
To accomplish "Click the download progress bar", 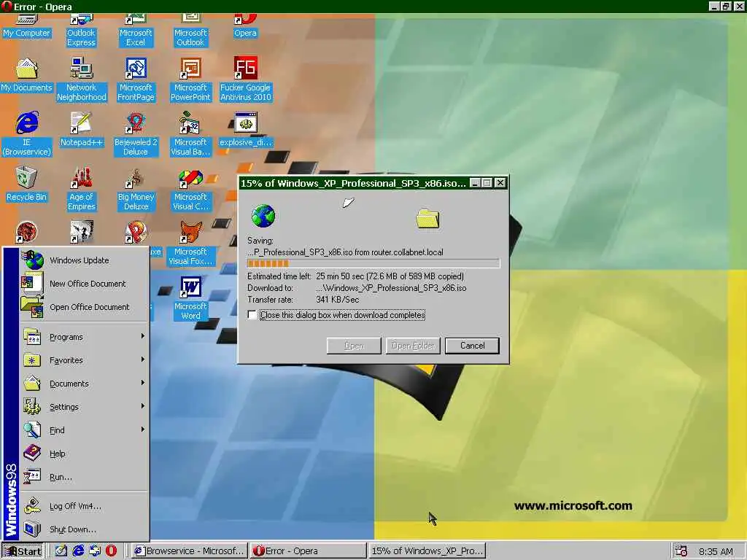I will click(x=373, y=263).
